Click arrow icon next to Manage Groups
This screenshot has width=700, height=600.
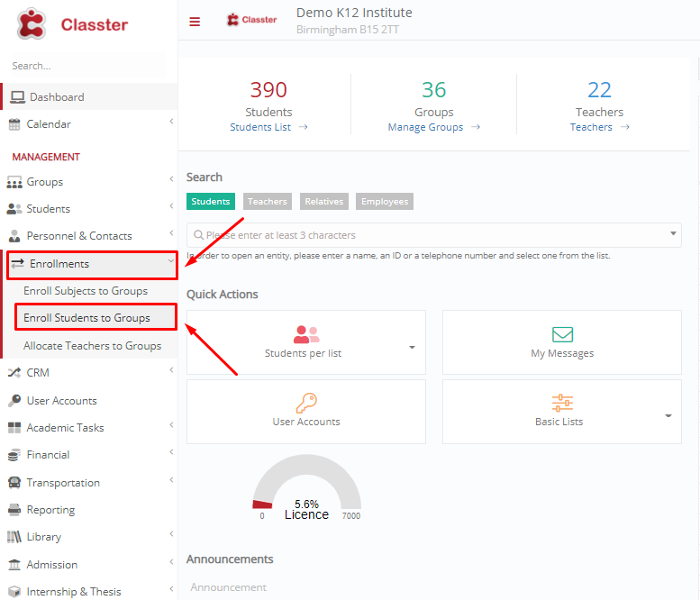[x=476, y=127]
